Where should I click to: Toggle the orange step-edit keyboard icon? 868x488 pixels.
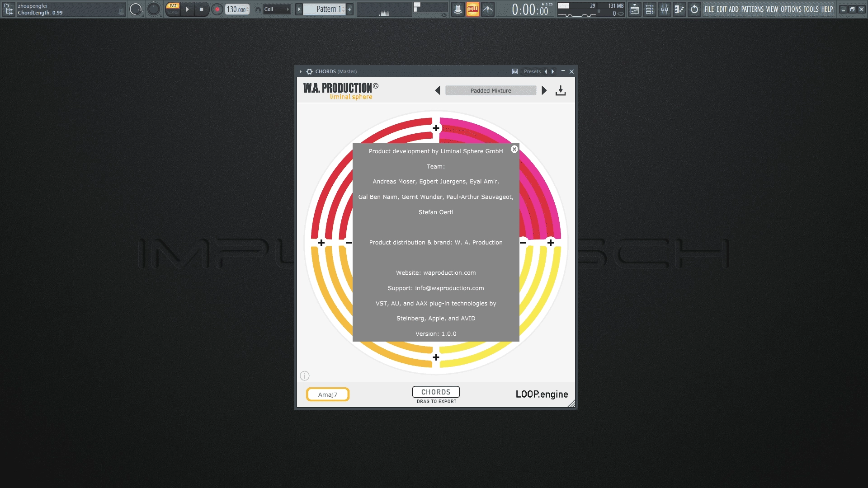click(473, 9)
